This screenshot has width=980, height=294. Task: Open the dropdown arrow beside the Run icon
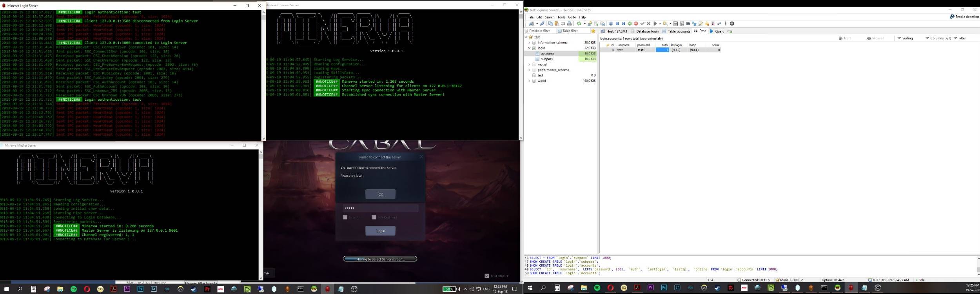coord(660,24)
